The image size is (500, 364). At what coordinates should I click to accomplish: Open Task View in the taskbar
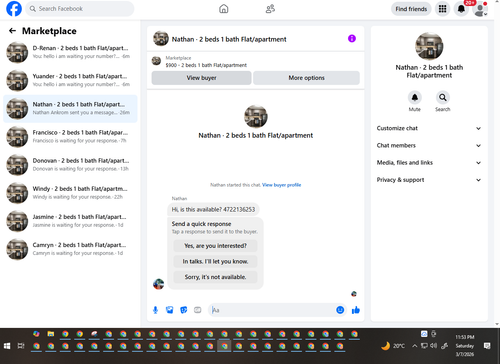point(21,346)
